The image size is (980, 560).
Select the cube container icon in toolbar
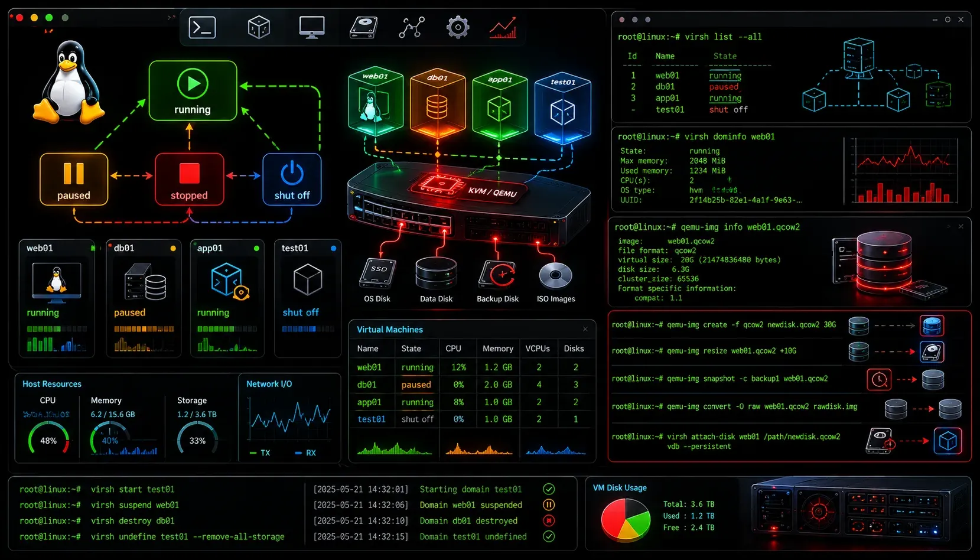[x=259, y=28]
